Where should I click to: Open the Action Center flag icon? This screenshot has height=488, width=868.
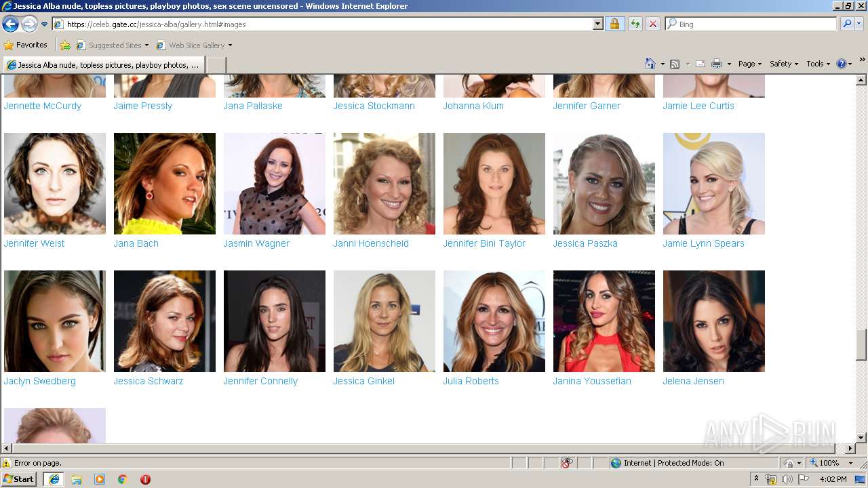pyautogui.click(x=802, y=479)
